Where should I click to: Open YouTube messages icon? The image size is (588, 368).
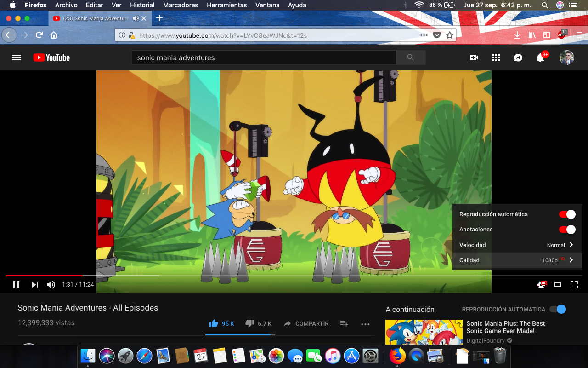coord(518,57)
